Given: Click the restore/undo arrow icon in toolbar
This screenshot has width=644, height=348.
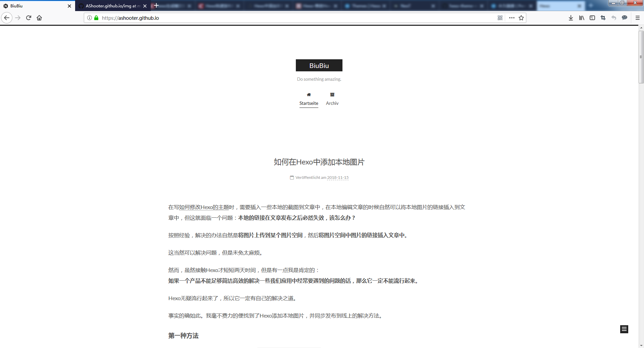Looking at the screenshot, I should pyautogui.click(x=614, y=18).
